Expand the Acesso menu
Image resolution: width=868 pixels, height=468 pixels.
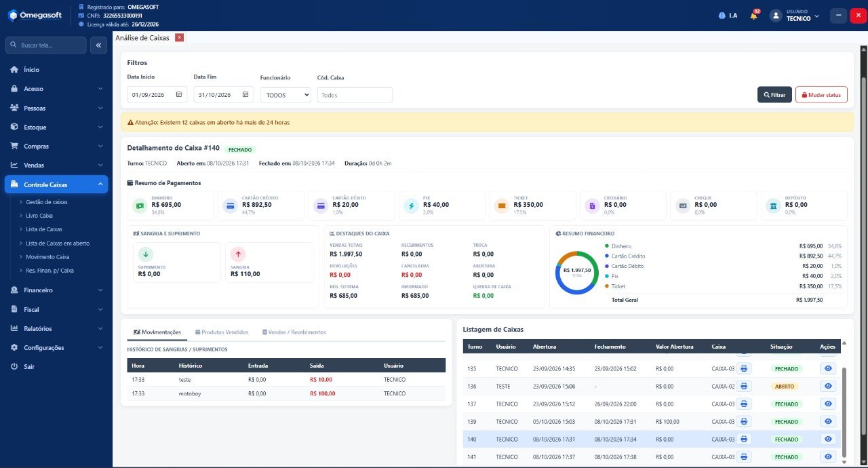pos(56,89)
